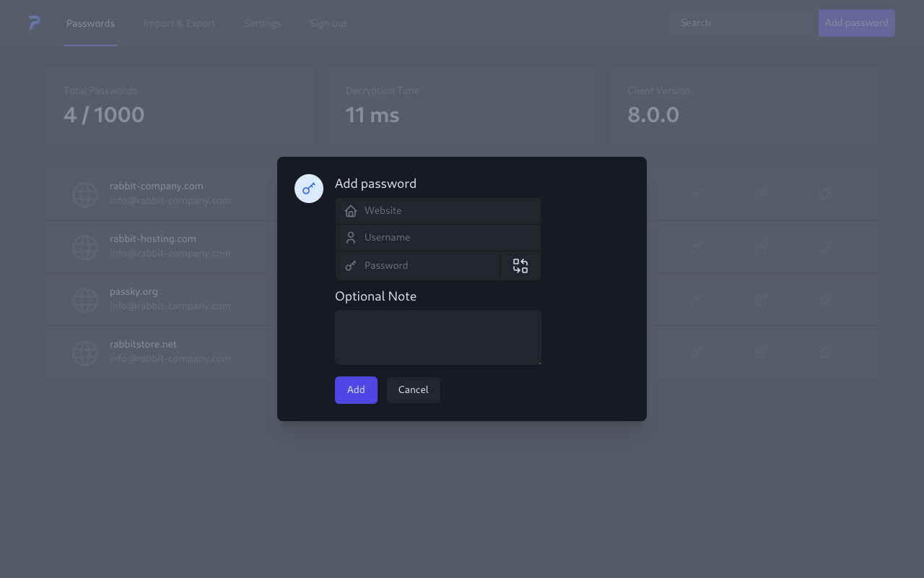This screenshot has width=924, height=578.
Task: Click globe icon for passky.org
Action: 85,300
